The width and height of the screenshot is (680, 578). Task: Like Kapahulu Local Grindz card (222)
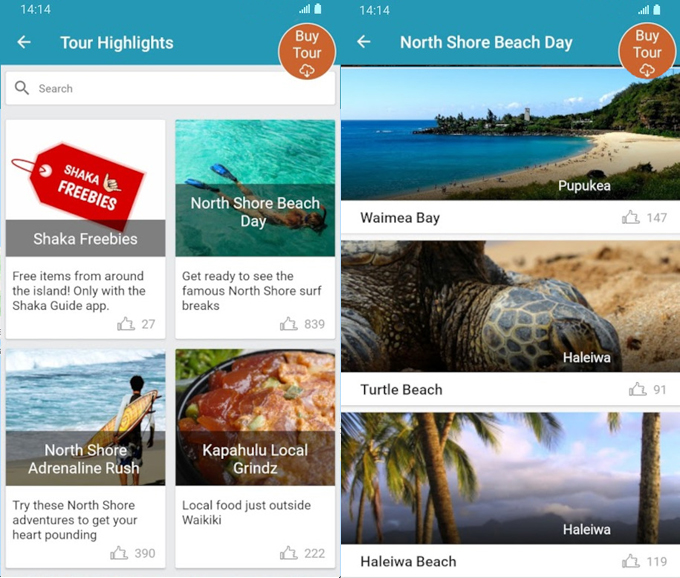(x=288, y=553)
